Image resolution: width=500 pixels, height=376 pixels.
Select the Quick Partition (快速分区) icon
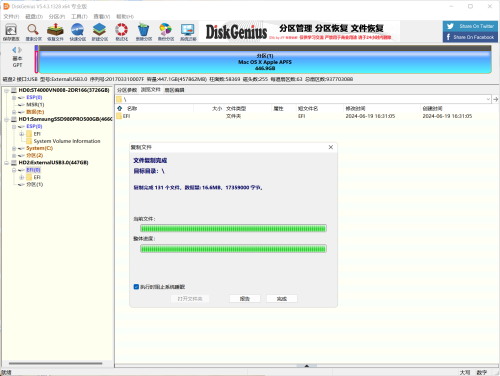(78, 32)
